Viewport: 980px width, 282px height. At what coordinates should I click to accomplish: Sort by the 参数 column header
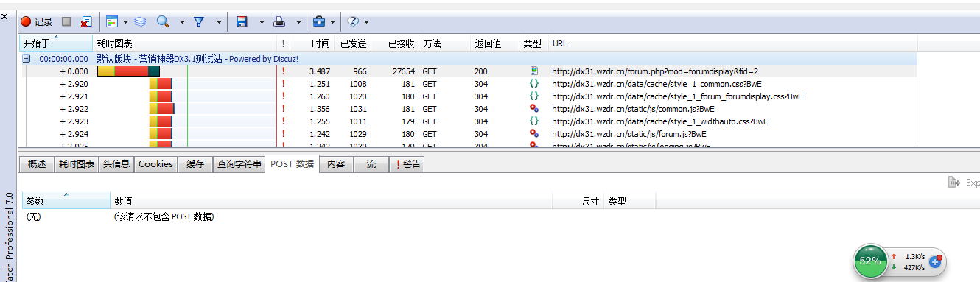(65, 201)
